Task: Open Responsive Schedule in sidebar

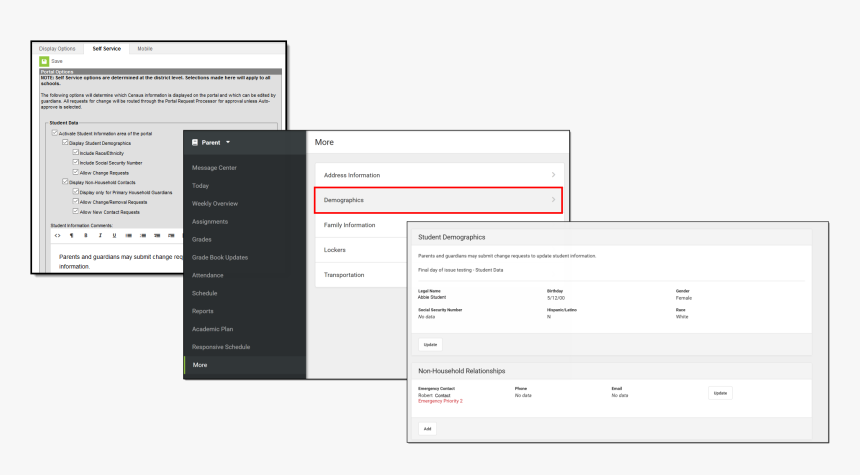Action: tap(221, 347)
